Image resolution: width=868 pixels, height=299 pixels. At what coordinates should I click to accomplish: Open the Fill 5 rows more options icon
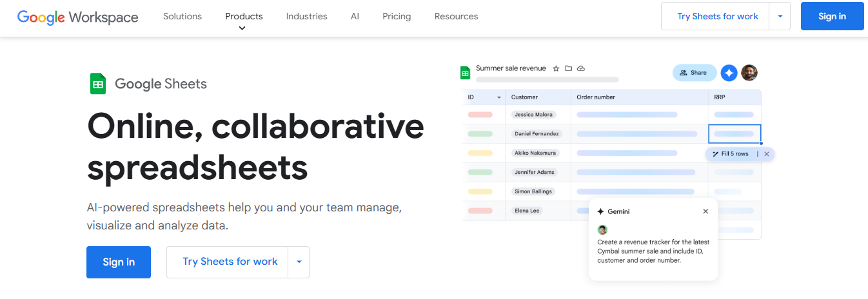(758, 154)
